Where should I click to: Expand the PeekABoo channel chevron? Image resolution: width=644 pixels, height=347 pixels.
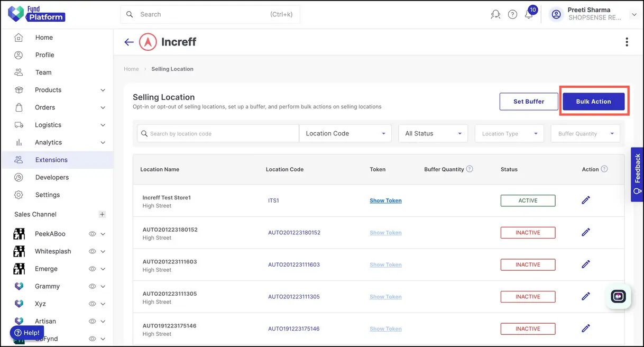[103, 234]
